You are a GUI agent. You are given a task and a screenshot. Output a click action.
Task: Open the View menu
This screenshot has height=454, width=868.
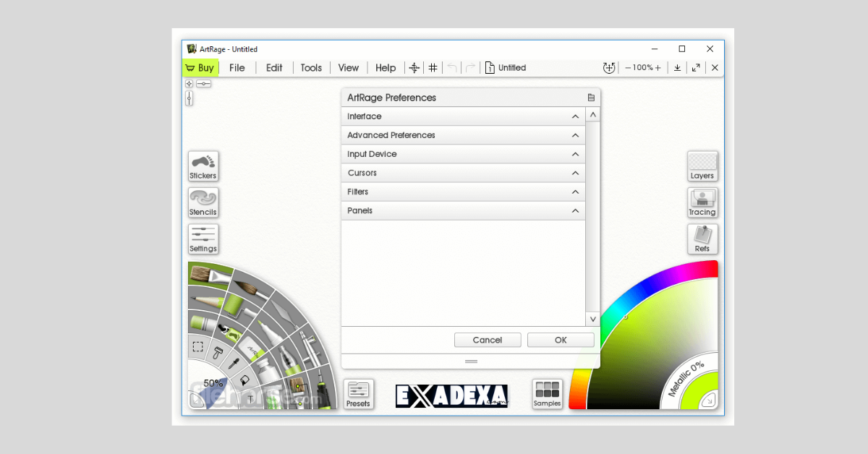tap(348, 67)
